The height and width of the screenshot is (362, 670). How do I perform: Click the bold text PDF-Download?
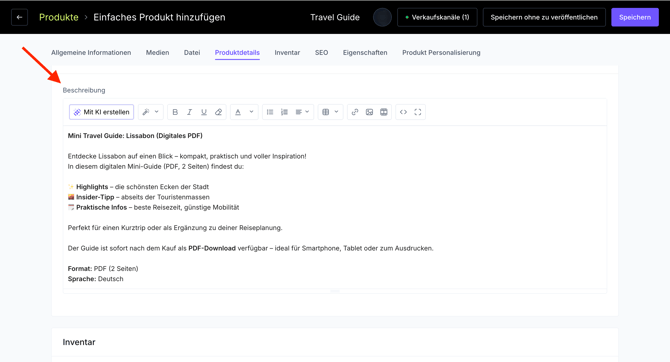click(x=212, y=248)
